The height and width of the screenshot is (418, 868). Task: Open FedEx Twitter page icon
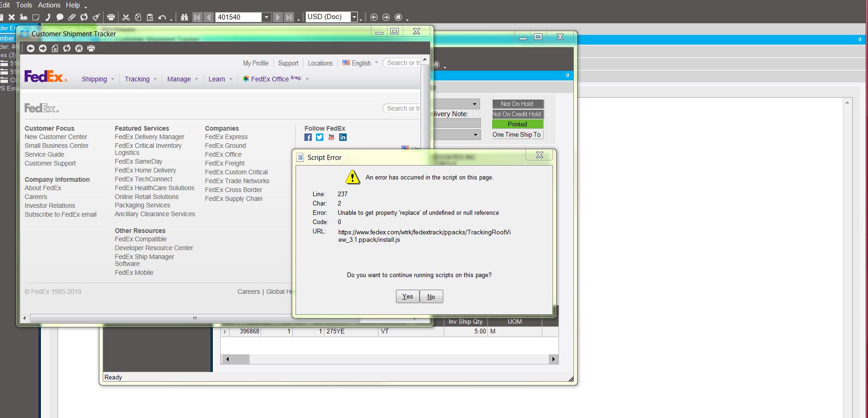pyautogui.click(x=320, y=137)
